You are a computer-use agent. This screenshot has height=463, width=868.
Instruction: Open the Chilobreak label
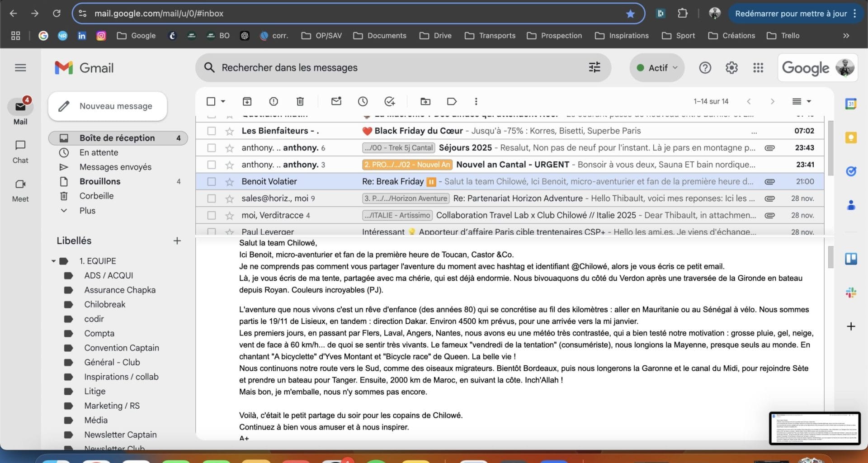coord(104,305)
